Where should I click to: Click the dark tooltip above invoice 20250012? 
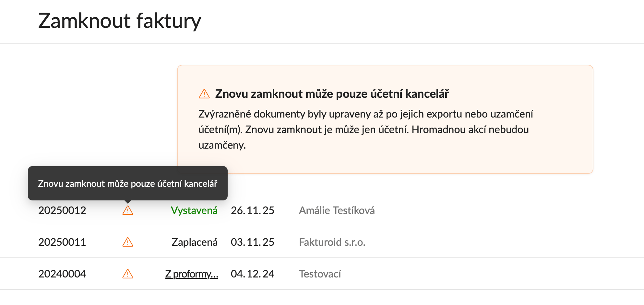point(127,184)
